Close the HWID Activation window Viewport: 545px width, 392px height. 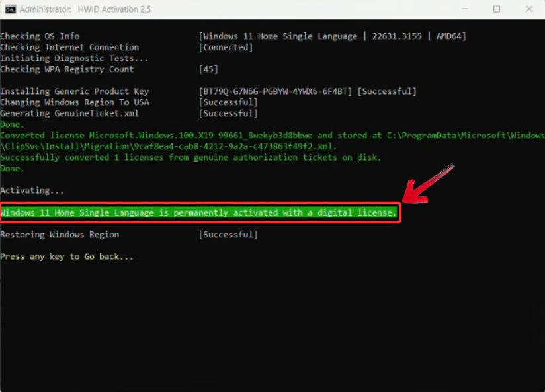click(x=528, y=9)
